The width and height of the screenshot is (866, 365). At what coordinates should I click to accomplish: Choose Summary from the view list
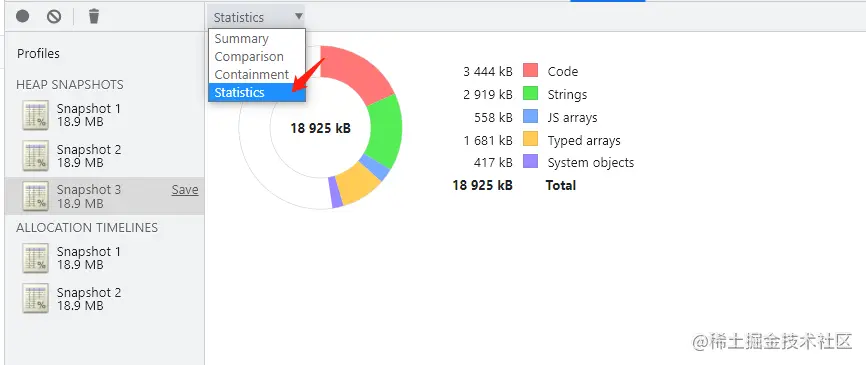(x=257, y=39)
